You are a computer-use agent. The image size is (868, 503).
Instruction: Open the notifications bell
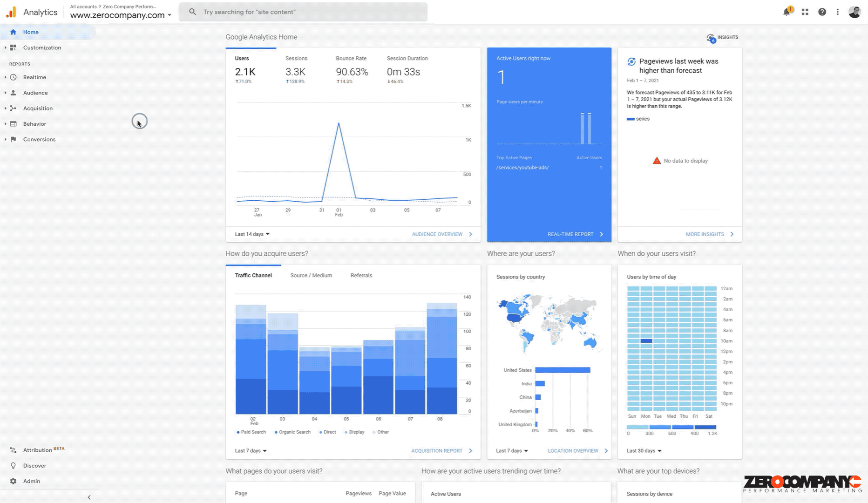tap(787, 12)
